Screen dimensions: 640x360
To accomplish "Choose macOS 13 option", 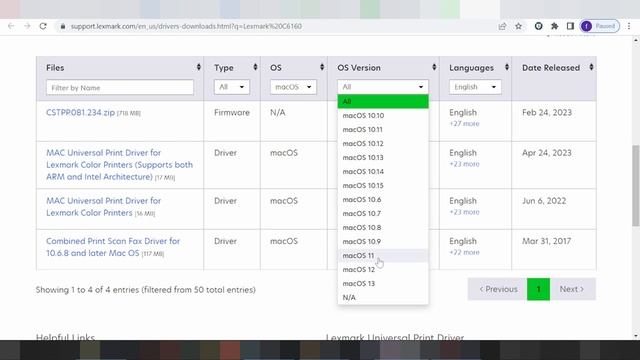I will [x=383, y=283].
